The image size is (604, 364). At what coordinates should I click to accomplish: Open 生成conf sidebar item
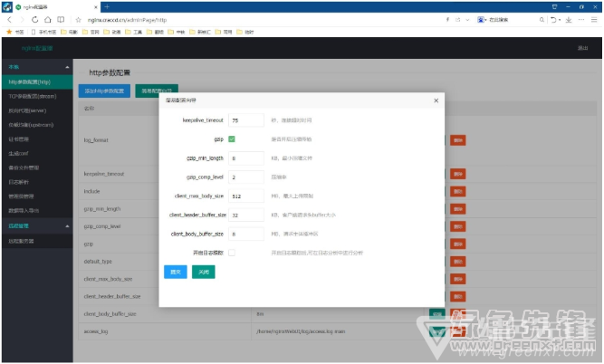point(37,153)
